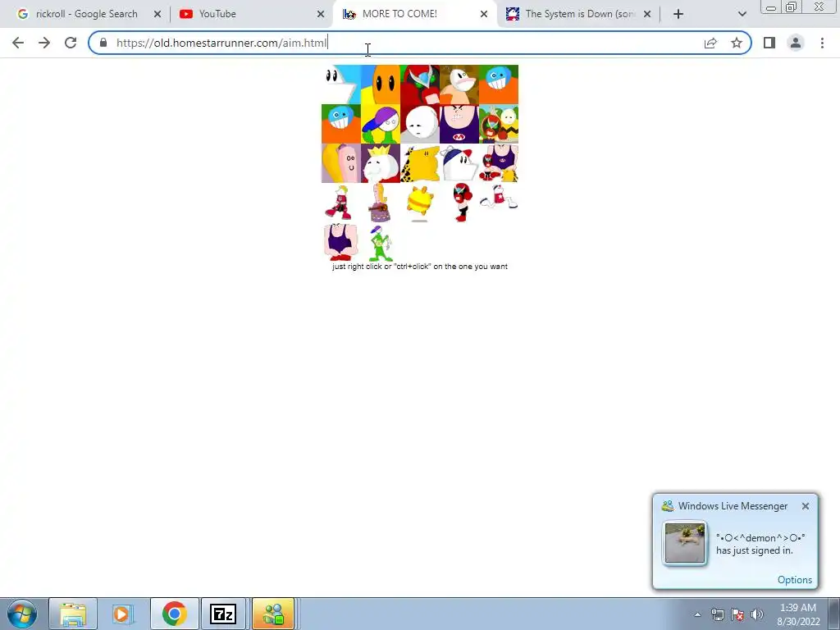Go back to the previous page
The image size is (840, 630).
click(x=18, y=43)
